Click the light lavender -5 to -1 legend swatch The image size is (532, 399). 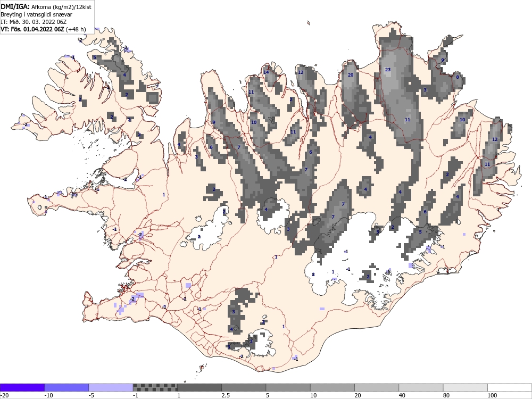point(111,387)
